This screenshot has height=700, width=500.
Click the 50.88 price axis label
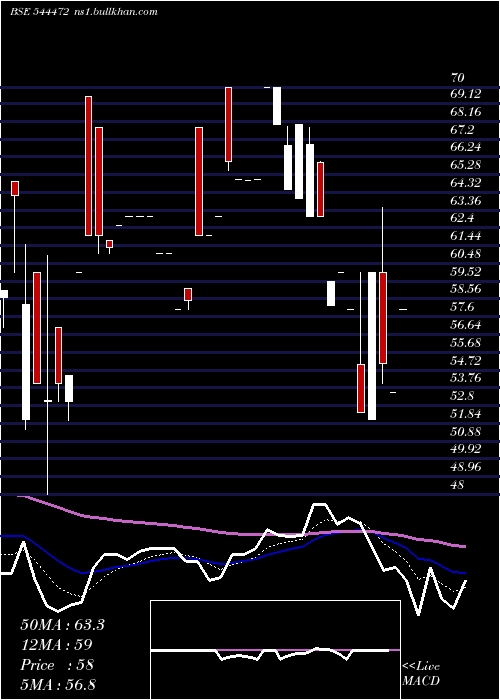point(466,431)
